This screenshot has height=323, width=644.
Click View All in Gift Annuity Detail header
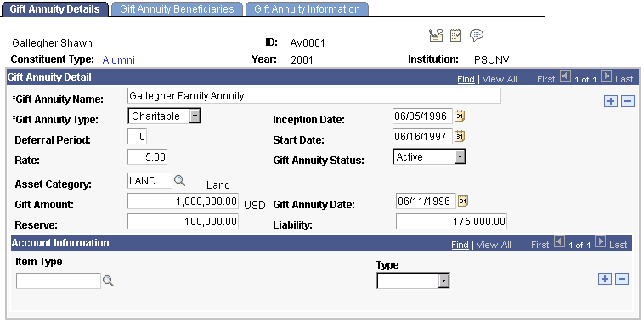click(500, 79)
